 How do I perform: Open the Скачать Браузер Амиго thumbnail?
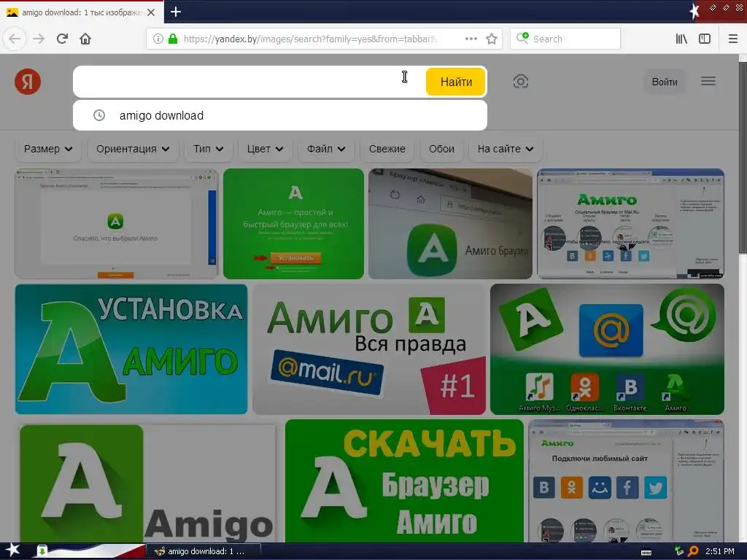(404, 481)
